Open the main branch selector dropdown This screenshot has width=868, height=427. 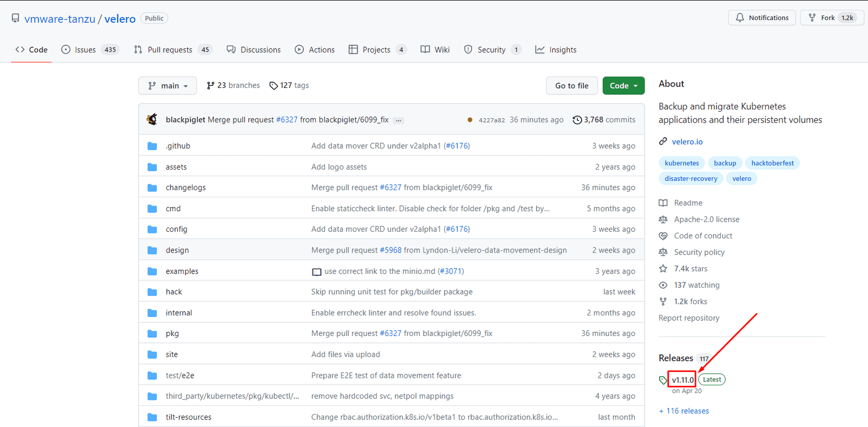[x=168, y=86]
